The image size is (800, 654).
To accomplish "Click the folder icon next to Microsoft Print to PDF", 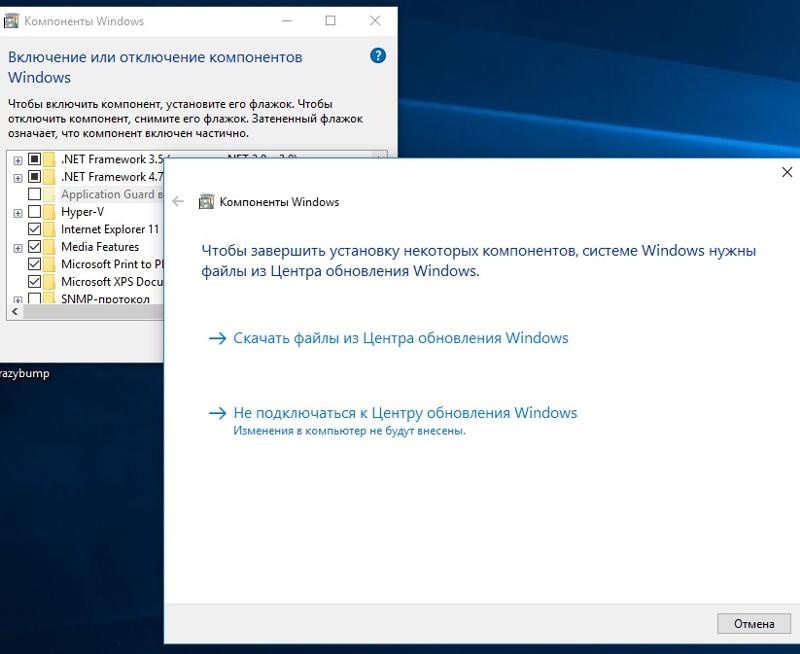I will coord(49,264).
